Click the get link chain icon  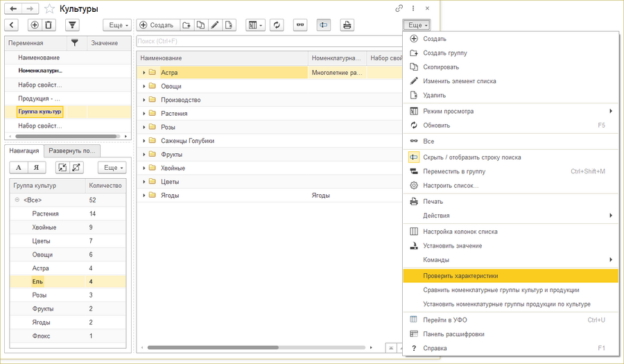tap(399, 8)
